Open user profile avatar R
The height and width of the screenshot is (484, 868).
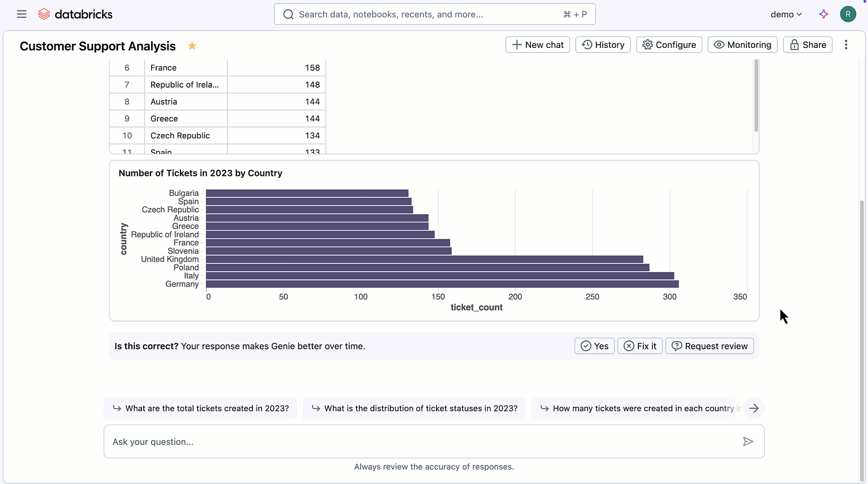click(847, 14)
